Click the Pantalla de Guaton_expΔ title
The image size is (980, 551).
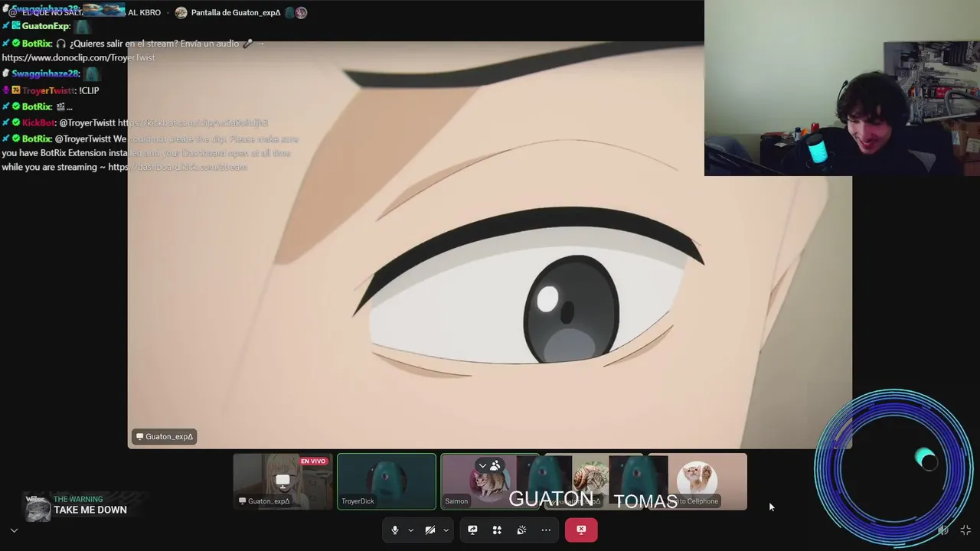click(x=236, y=12)
